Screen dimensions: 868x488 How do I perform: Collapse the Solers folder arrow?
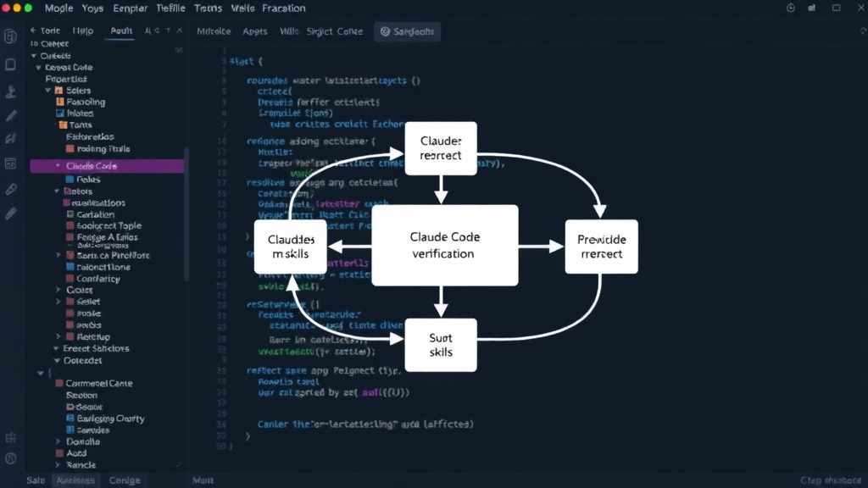pyautogui.click(x=48, y=90)
